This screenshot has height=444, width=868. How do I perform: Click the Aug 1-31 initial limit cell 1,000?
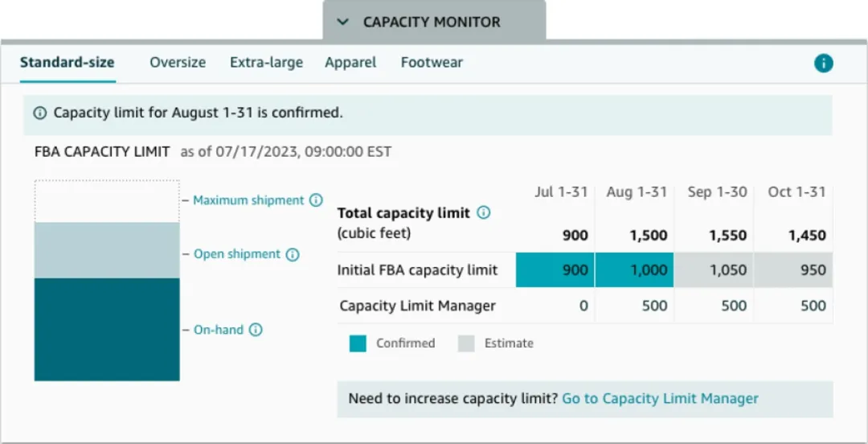636,270
